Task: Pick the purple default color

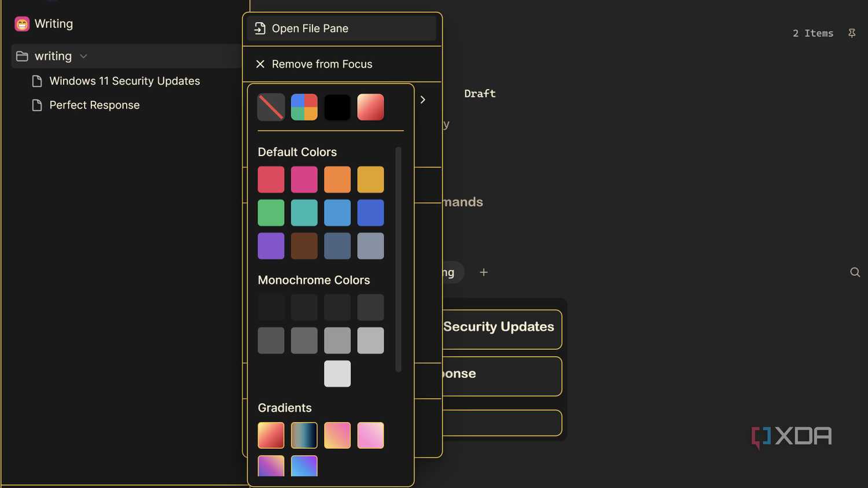Action: pyautogui.click(x=271, y=246)
